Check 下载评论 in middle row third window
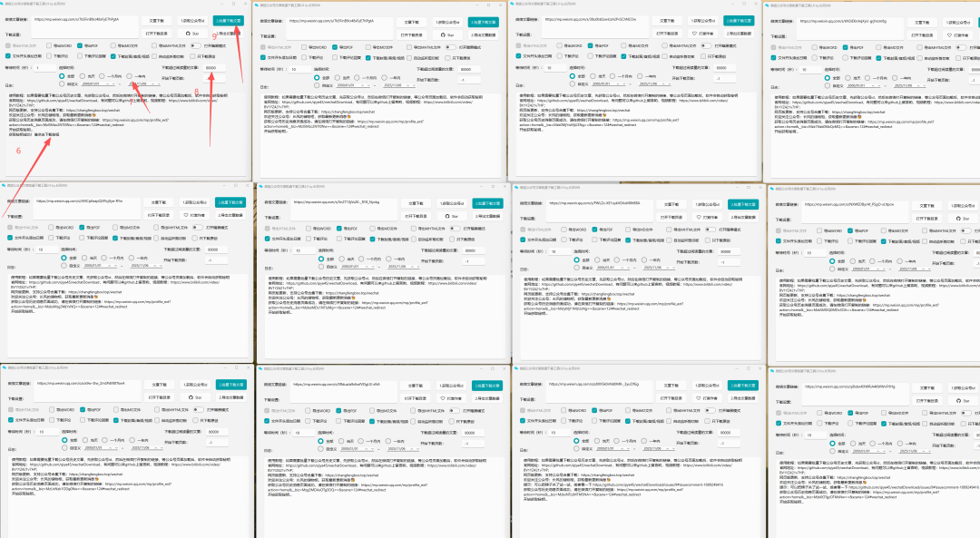 point(562,240)
